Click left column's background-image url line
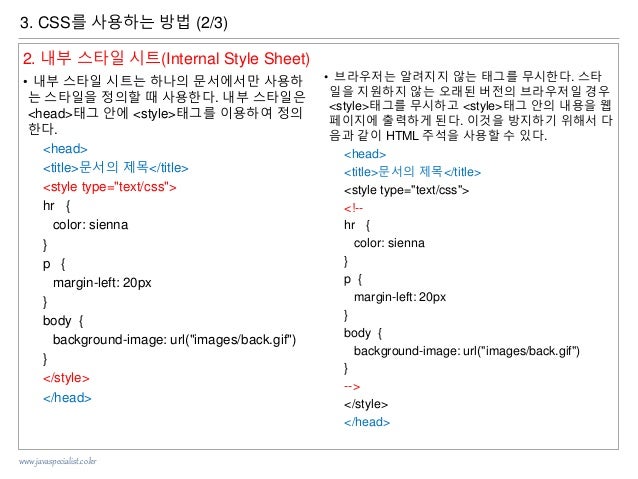 coord(174,339)
